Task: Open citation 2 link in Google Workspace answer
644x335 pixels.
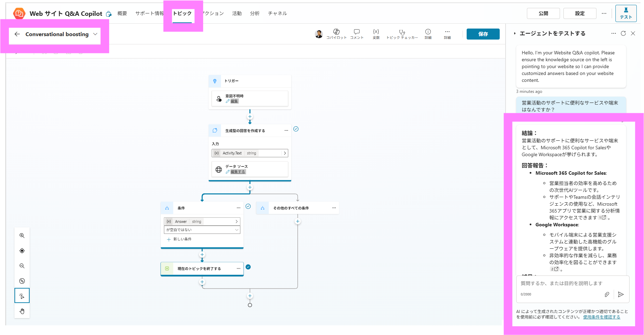Action: click(554, 269)
